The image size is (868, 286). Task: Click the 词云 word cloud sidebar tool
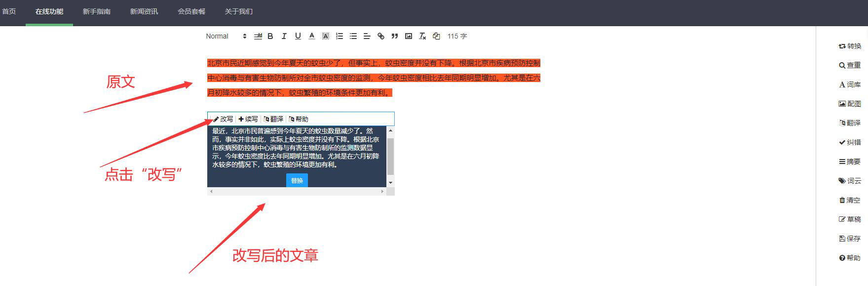pyautogui.click(x=850, y=181)
